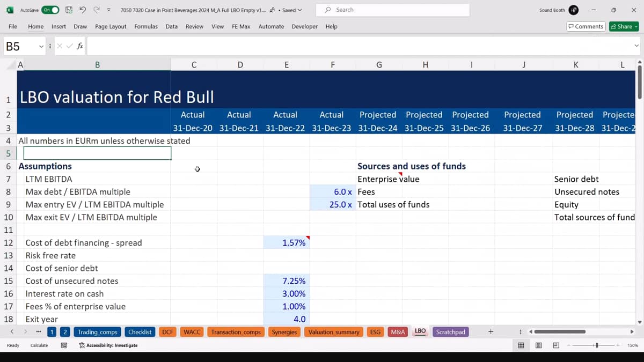Screen dimensions: 644x362
Task: Open the Formulas ribbon tab
Action: (146, 26)
